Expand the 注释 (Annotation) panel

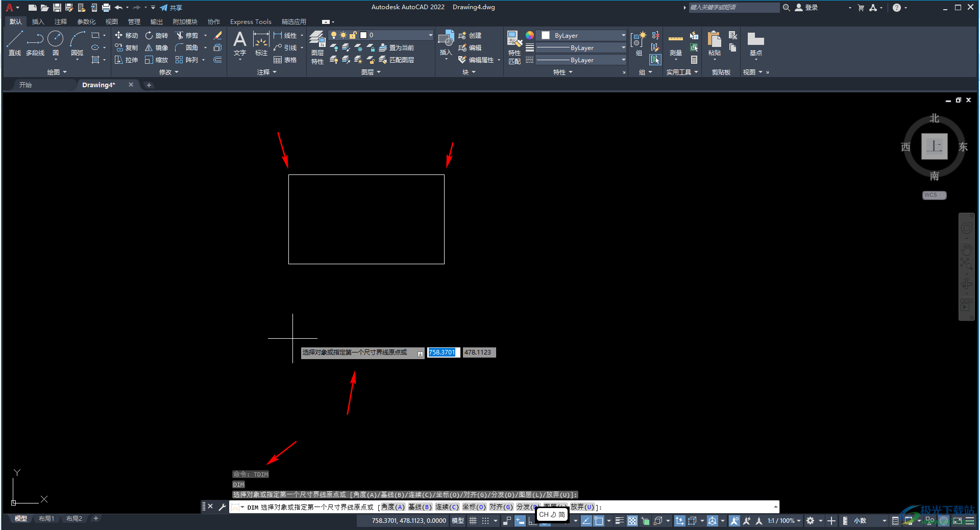click(267, 72)
